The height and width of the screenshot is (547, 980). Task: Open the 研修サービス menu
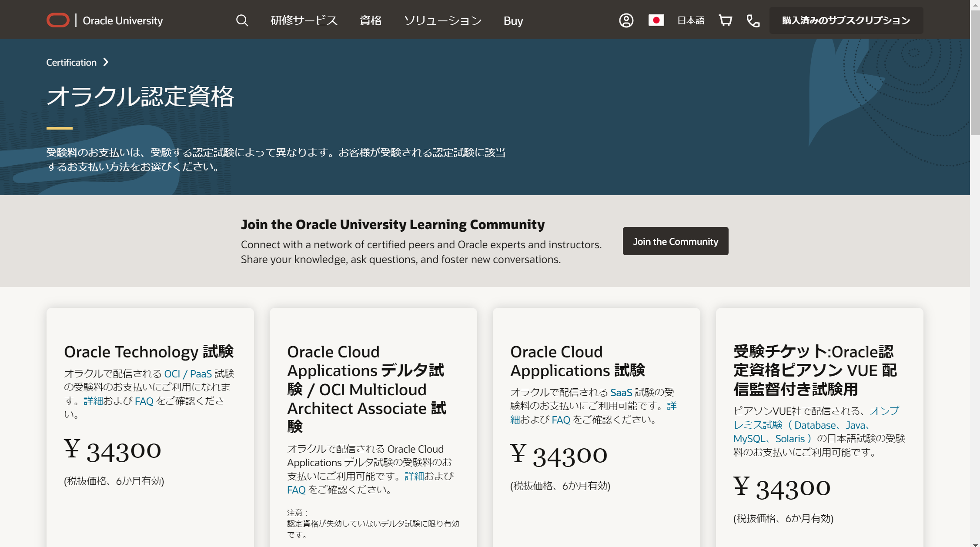(304, 20)
